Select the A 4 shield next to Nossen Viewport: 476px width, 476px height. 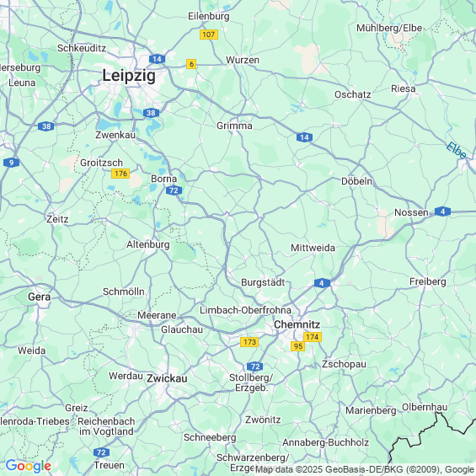click(442, 211)
